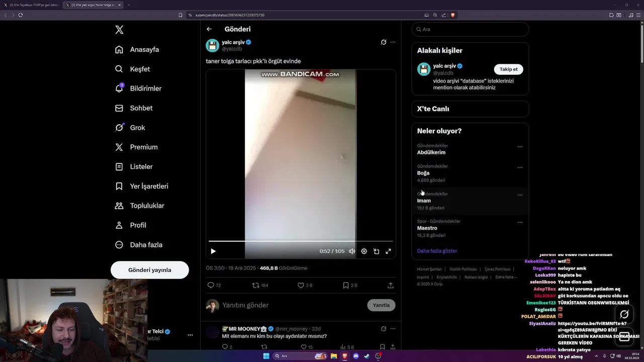Open Grok from the sidebar
644x362 pixels.
tap(130, 128)
